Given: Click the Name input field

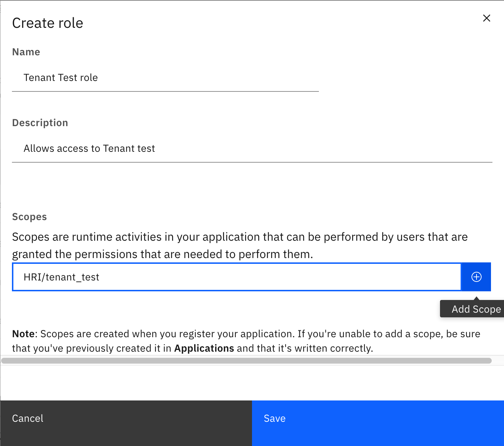Looking at the screenshot, I should (165, 78).
